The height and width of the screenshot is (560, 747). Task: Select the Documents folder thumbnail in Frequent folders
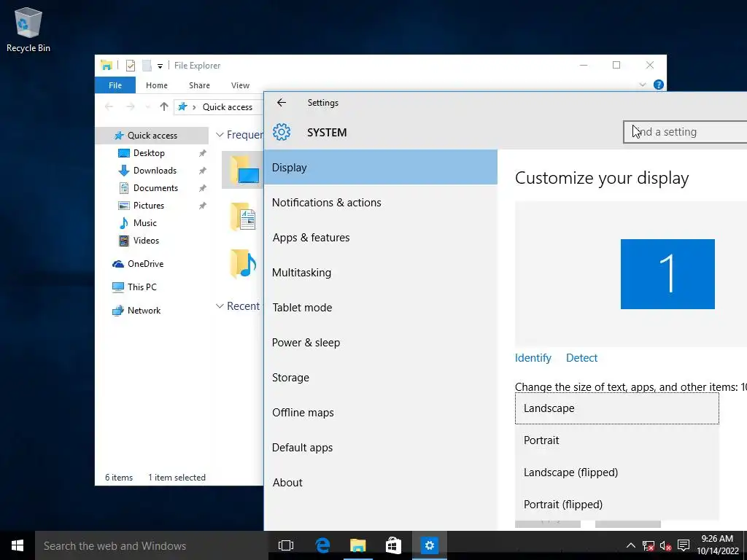pos(244,217)
